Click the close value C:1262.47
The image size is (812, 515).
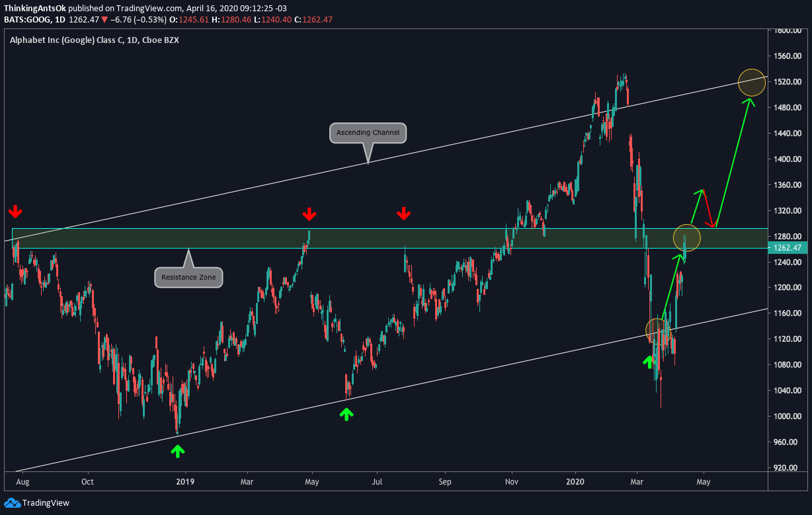[313, 20]
